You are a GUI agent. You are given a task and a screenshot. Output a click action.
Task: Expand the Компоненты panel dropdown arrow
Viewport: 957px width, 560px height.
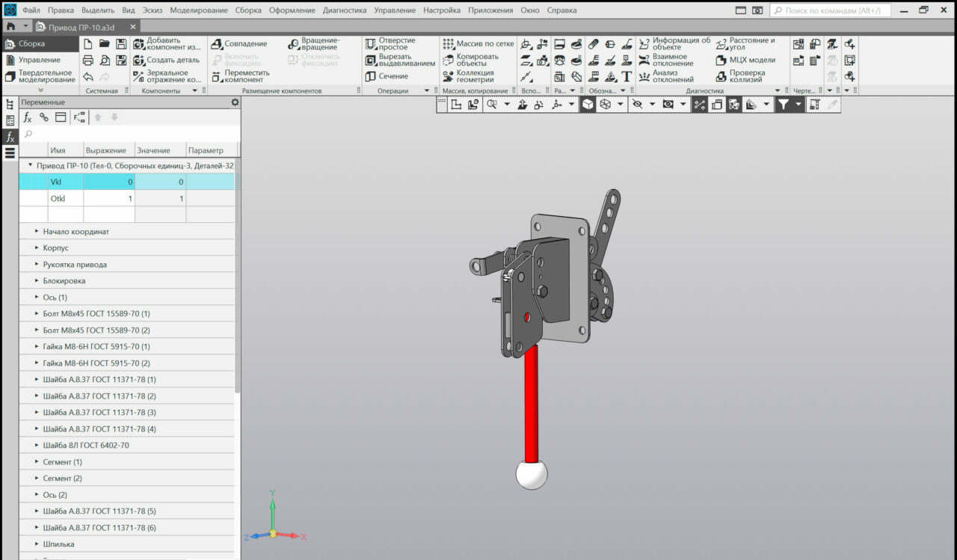coord(195,91)
